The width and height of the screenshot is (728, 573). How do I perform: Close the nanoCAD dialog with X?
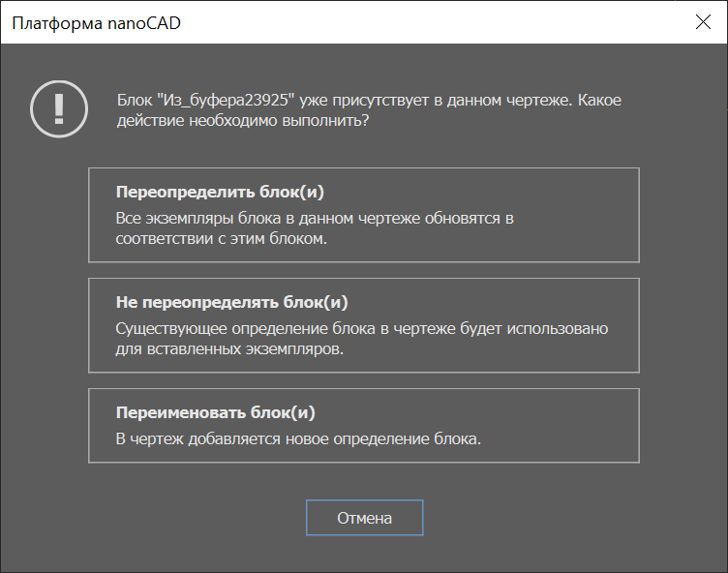pos(703,22)
